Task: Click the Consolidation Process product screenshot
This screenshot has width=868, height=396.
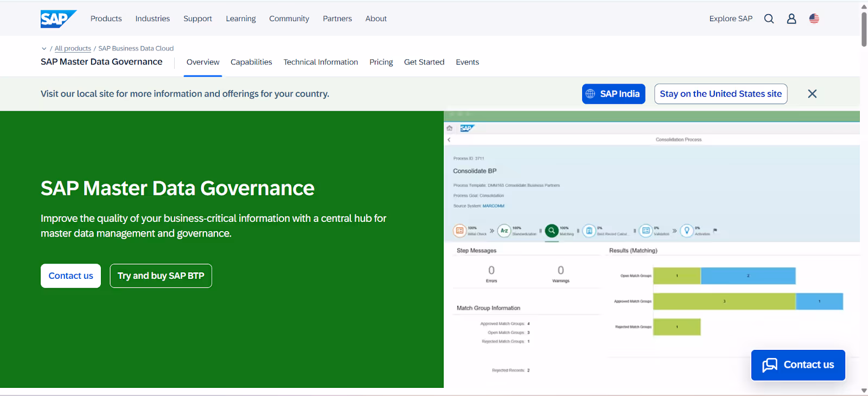Action: click(652, 250)
